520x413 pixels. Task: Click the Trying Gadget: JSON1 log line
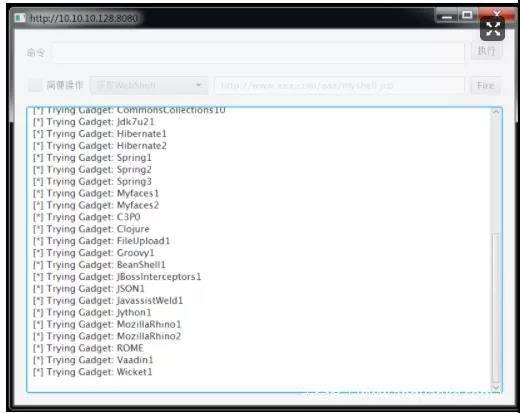pos(89,288)
